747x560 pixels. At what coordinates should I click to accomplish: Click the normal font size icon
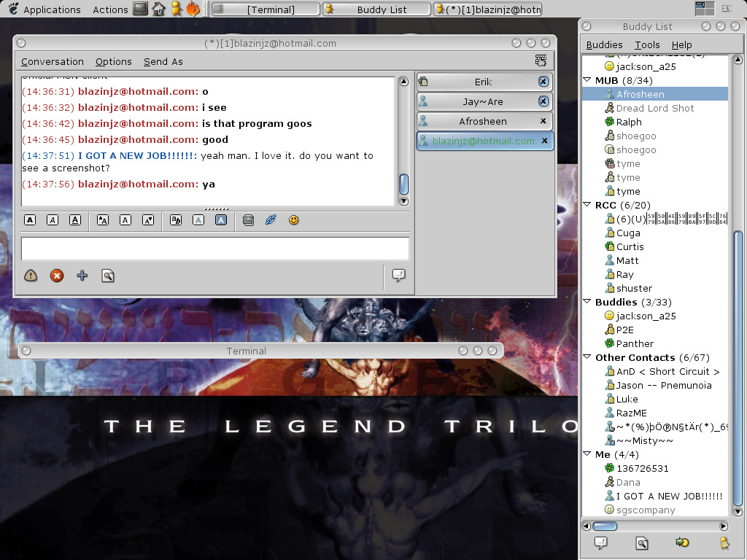click(125, 220)
